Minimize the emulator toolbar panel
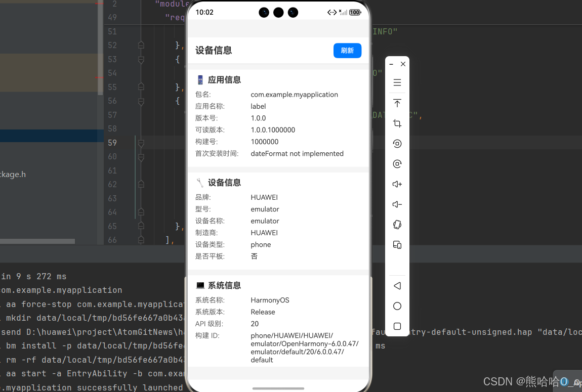Screen dimensions: 582x392 pos(391,64)
